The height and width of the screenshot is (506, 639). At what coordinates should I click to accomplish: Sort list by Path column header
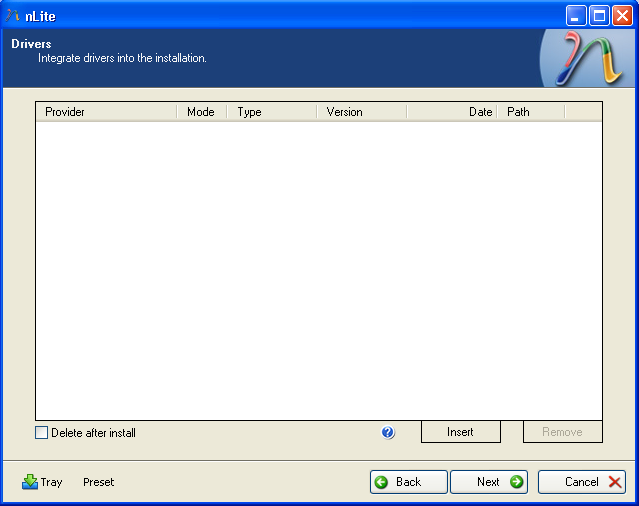tap(531, 112)
